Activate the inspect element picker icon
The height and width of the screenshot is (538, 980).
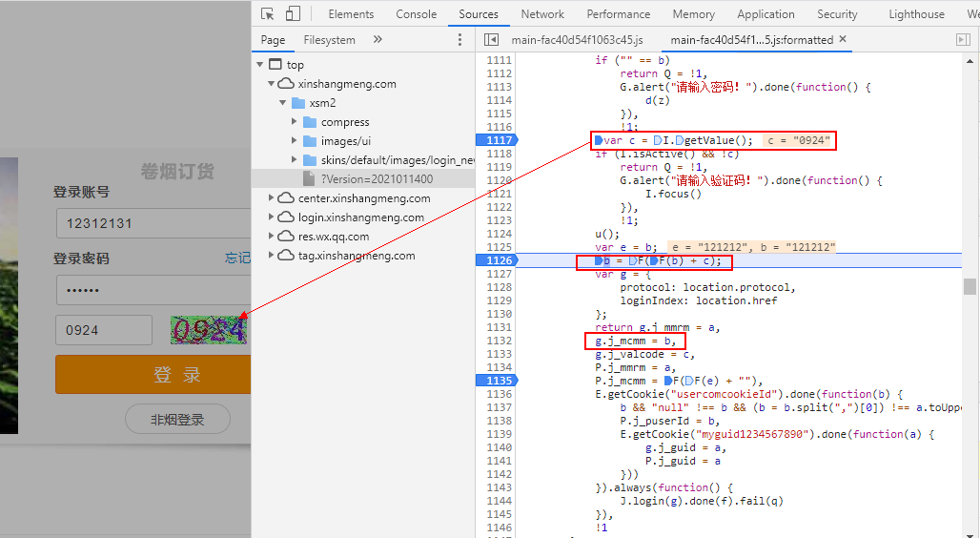pos(268,14)
